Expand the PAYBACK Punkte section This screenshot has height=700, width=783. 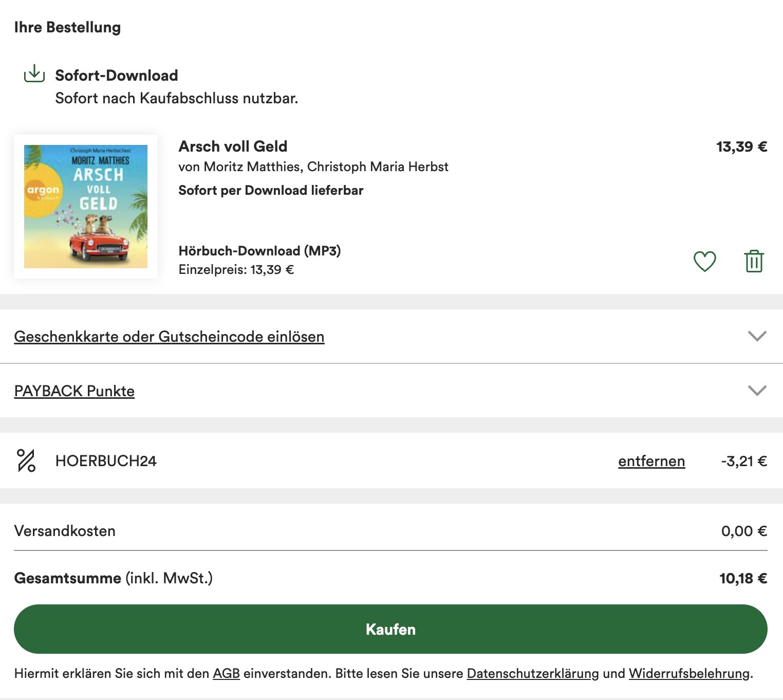[74, 391]
